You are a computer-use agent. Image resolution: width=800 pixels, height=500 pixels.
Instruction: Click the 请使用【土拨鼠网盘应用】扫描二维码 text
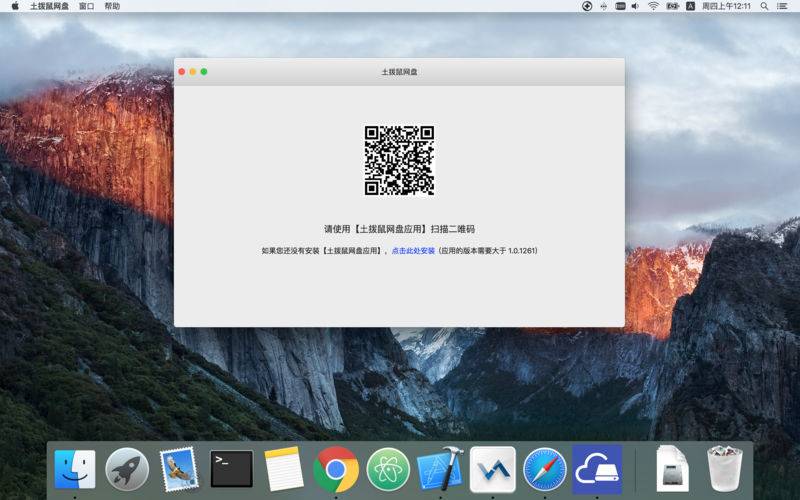coord(399,229)
